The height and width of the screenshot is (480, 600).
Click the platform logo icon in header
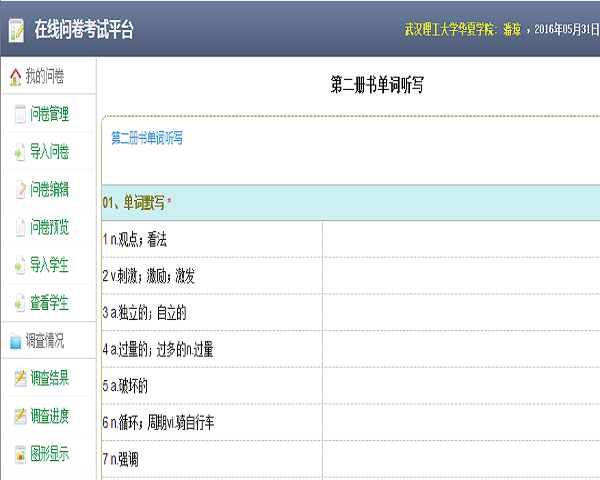(16, 29)
